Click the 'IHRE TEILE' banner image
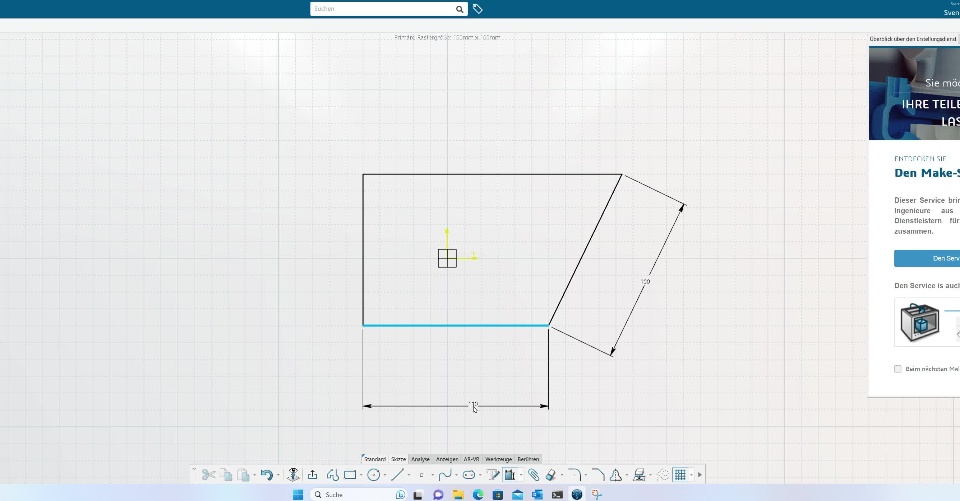 (915, 93)
